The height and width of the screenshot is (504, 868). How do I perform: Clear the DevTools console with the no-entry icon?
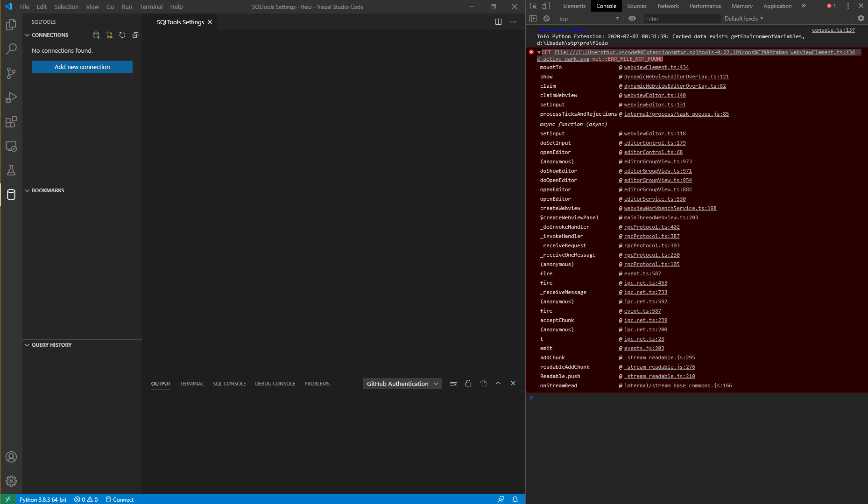point(546,18)
